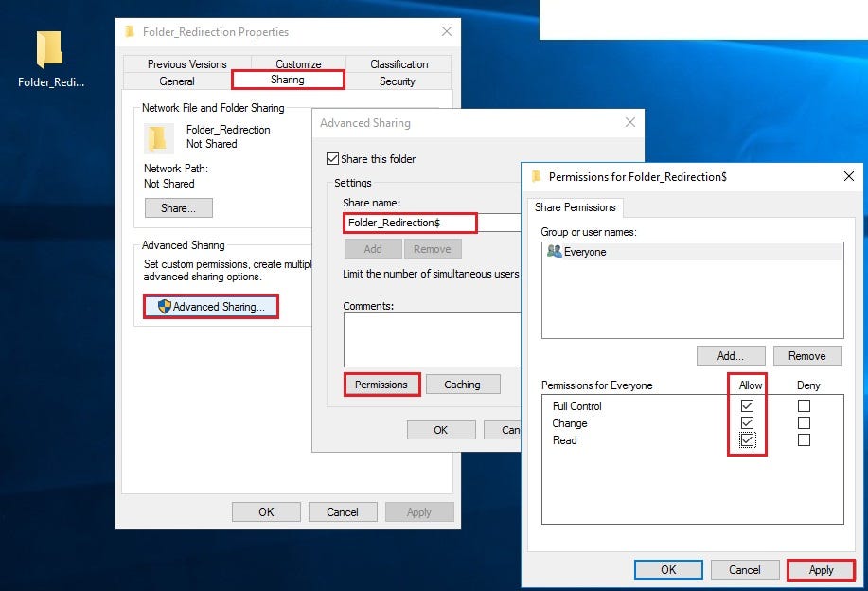Click the Everyone group icon in permissions list

pos(557,252)
